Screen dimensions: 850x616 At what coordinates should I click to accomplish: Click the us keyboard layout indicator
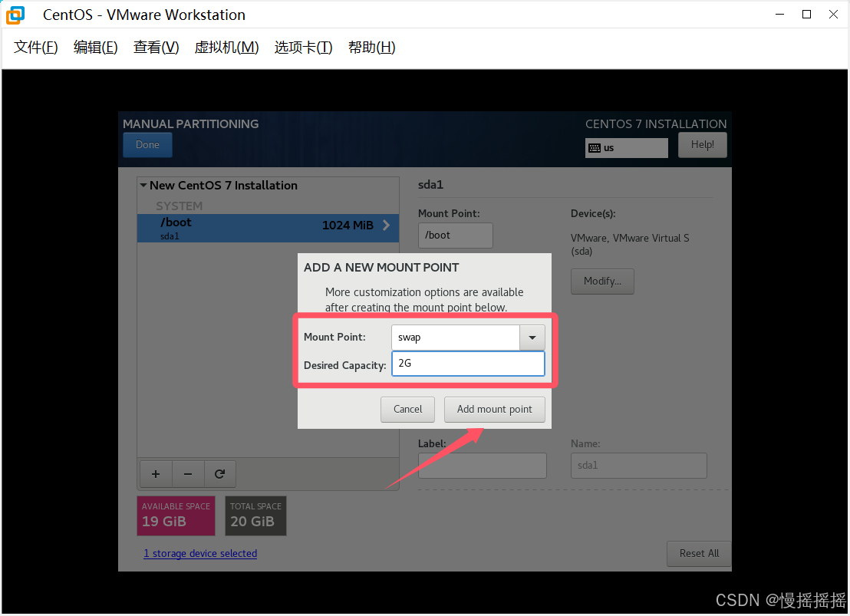coord(626,147)
